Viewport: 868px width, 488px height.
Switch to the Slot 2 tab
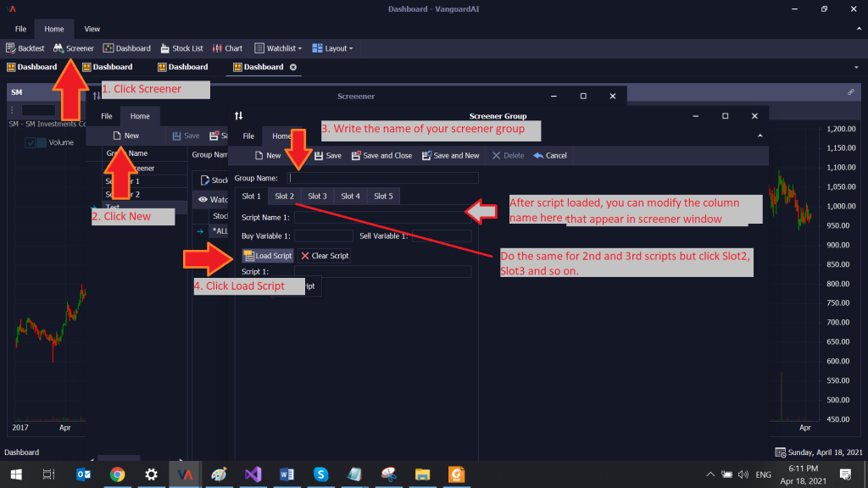click(x=284, y=197)
